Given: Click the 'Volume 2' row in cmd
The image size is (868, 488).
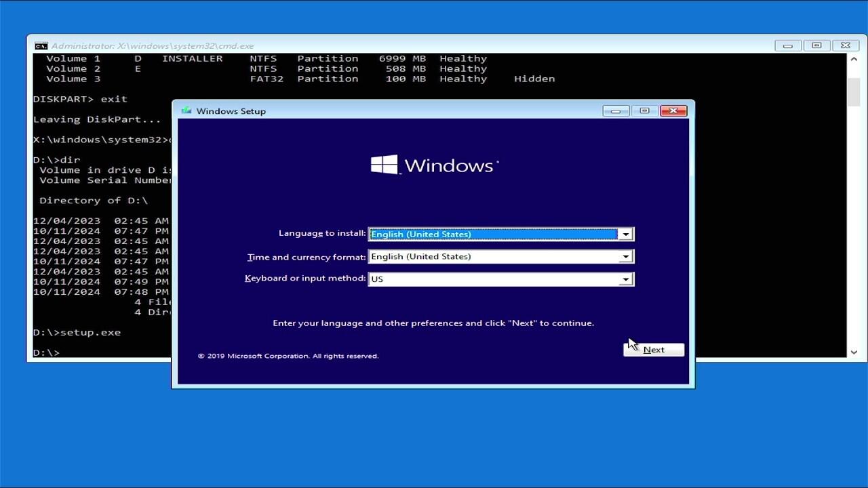Looking at the screenshot, I should (267, 68).
